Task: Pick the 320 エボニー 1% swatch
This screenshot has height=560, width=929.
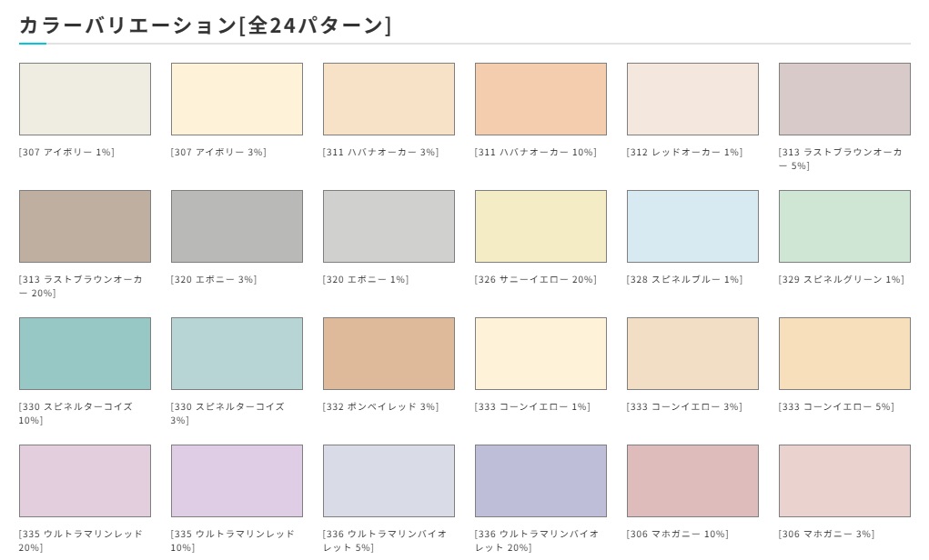Action: [389, 226]
